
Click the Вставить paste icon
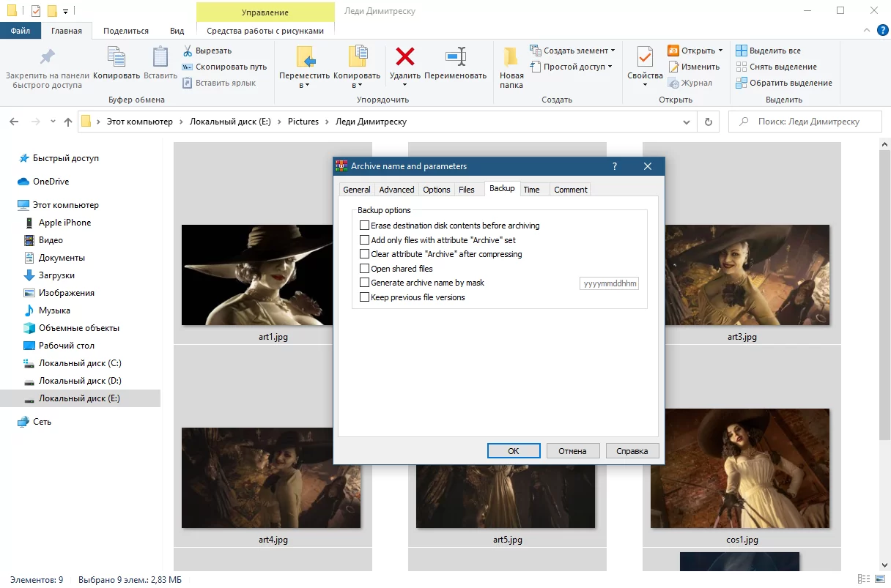pyautogui.click(x=160, y=57)
